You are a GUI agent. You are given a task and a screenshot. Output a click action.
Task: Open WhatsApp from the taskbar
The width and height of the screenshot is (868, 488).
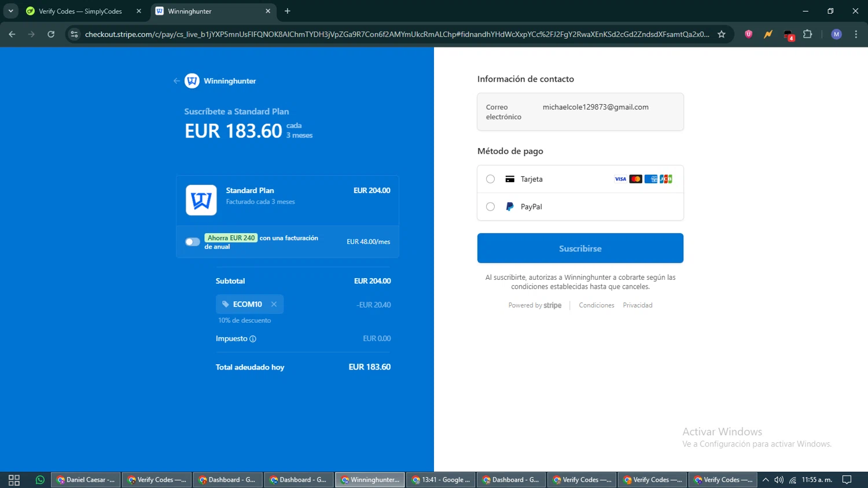(x=40, y=480)
